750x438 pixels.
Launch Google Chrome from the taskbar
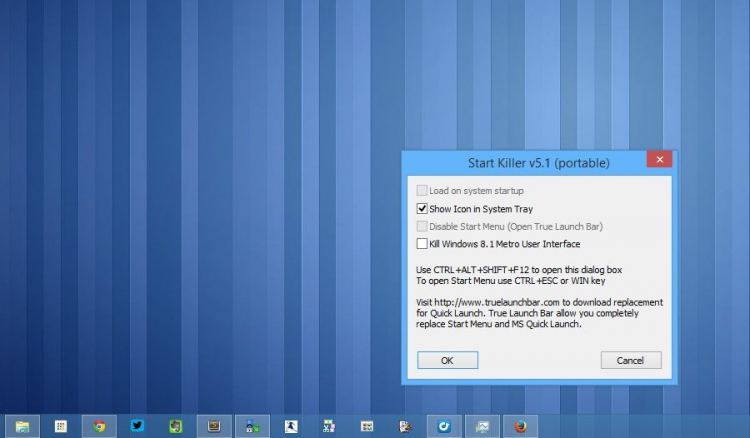99,426
